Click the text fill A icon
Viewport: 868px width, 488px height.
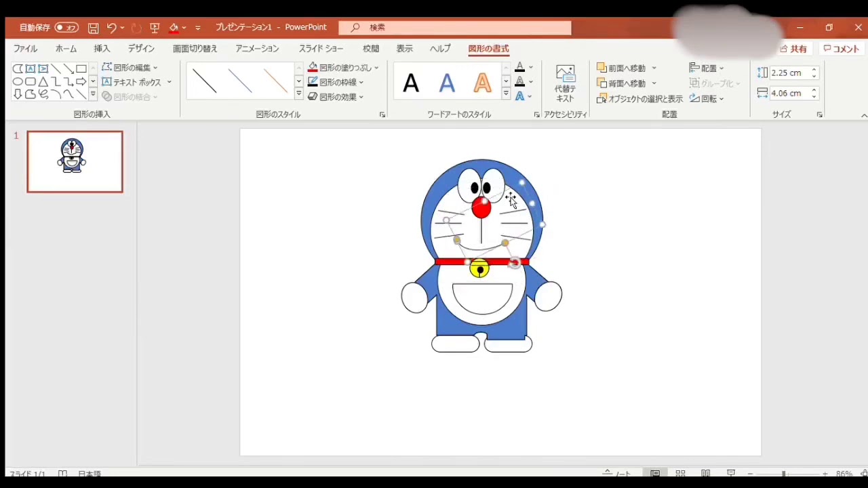point(519,68)
